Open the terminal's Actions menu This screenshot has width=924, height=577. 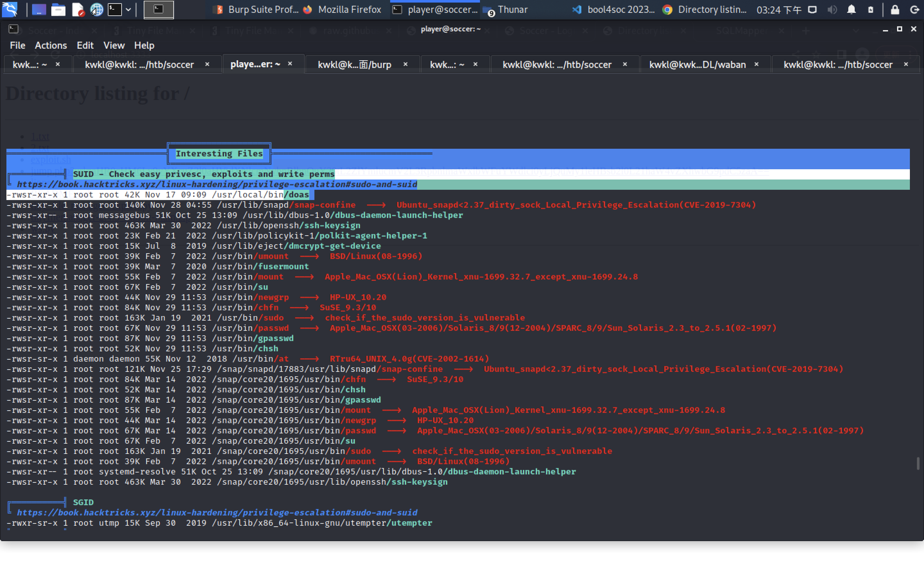(51, 46)
